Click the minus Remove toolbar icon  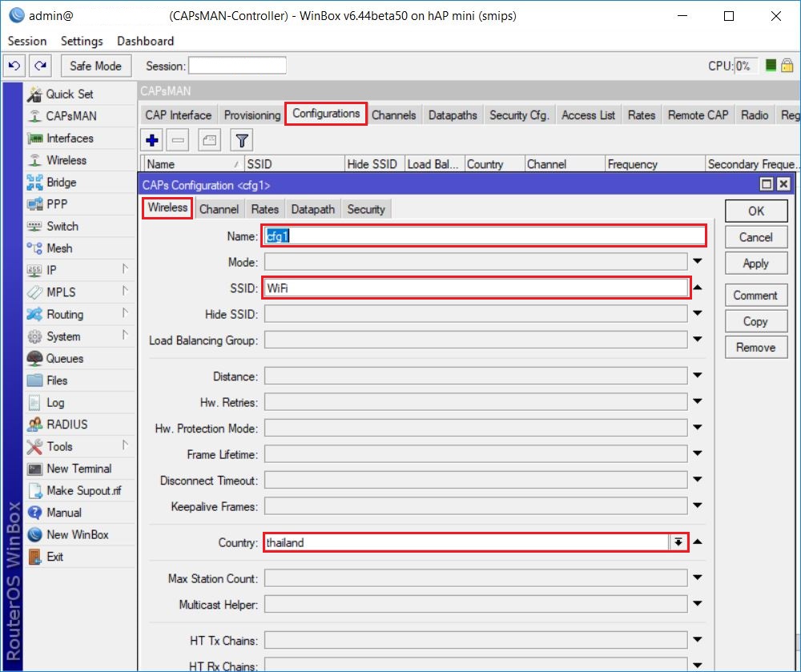click(x=178, y=140)
